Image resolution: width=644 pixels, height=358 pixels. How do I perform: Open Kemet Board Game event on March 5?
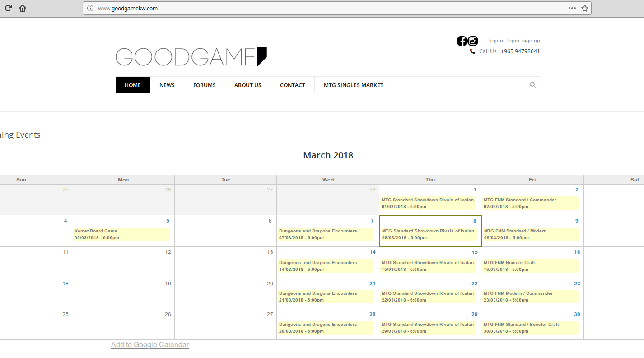point(121,234)
